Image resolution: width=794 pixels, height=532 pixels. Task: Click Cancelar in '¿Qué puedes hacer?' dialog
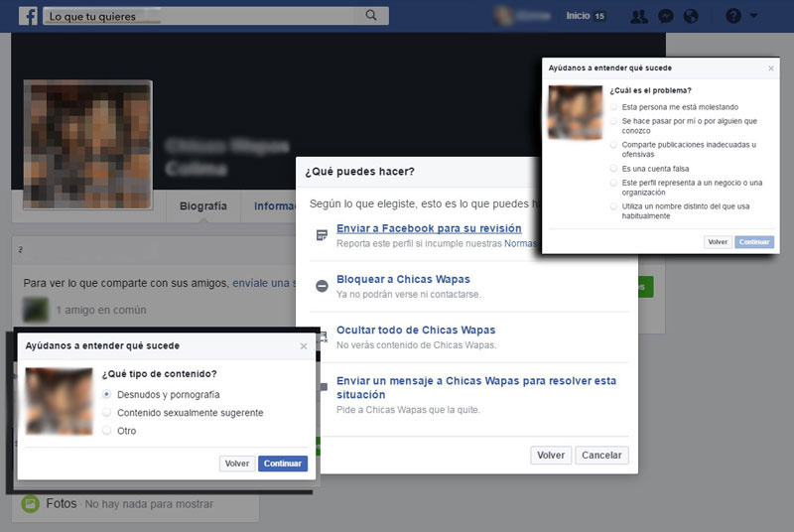[x=601, y=455]
